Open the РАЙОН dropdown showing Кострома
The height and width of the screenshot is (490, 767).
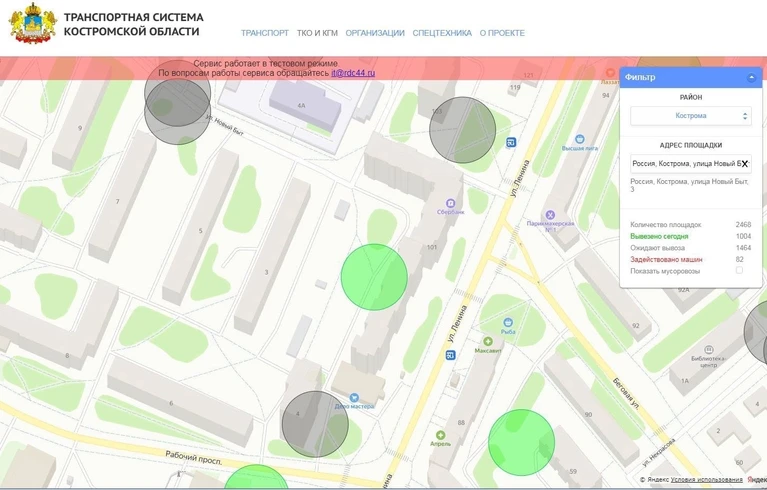(691, 116)
